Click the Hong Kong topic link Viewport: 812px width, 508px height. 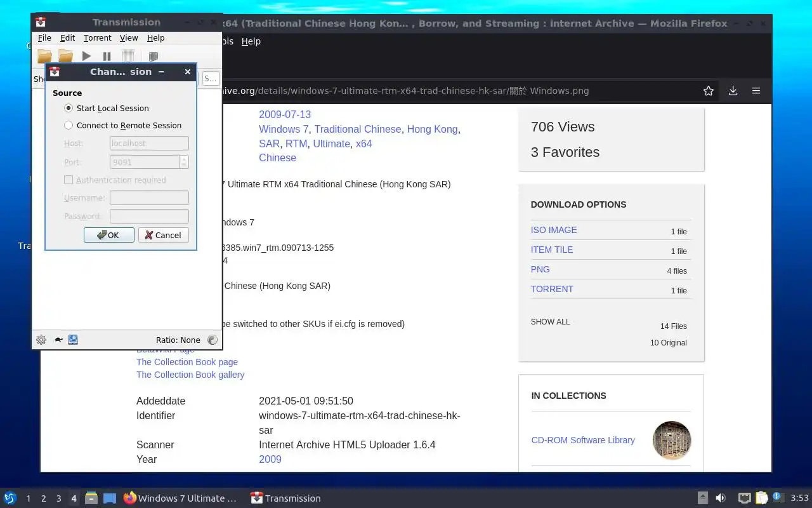432,129
